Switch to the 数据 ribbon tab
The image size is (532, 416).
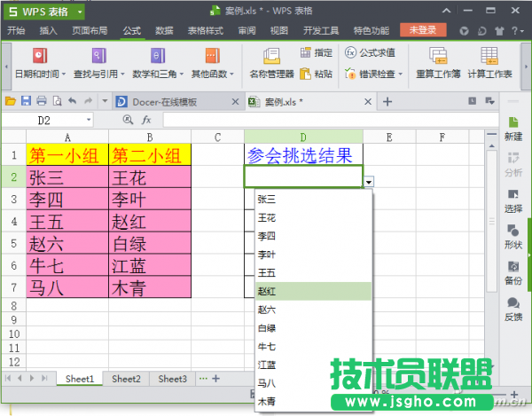coord(164,29)
